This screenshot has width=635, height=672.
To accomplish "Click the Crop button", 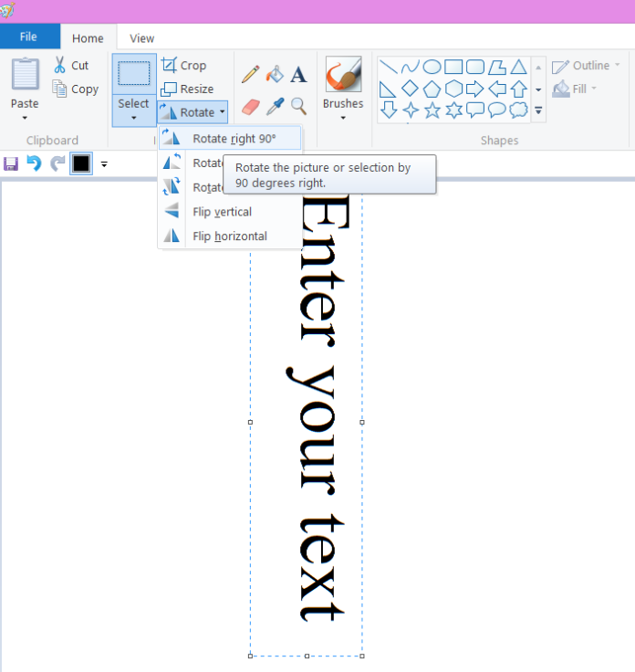I will click(184, 65).
